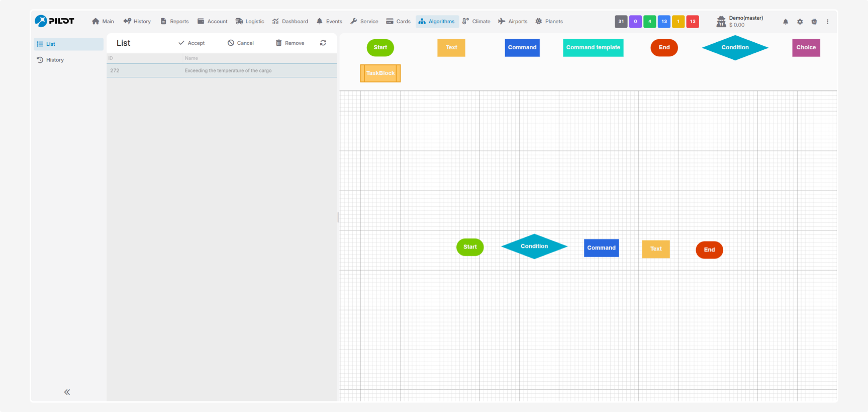Pick the TaskBlock palette element
Viewport: 868px width, 412px height.
click(x=380, y=73)
